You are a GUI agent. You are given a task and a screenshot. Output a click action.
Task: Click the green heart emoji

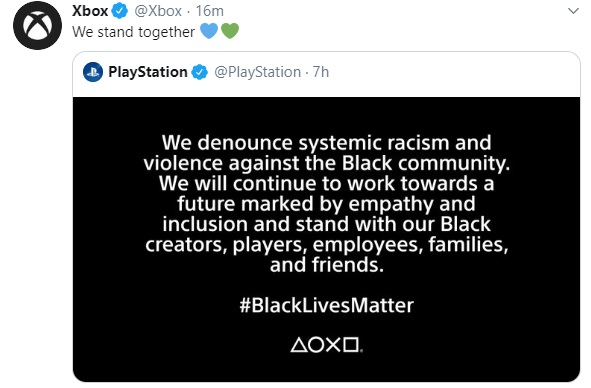(x=230, y=31)
